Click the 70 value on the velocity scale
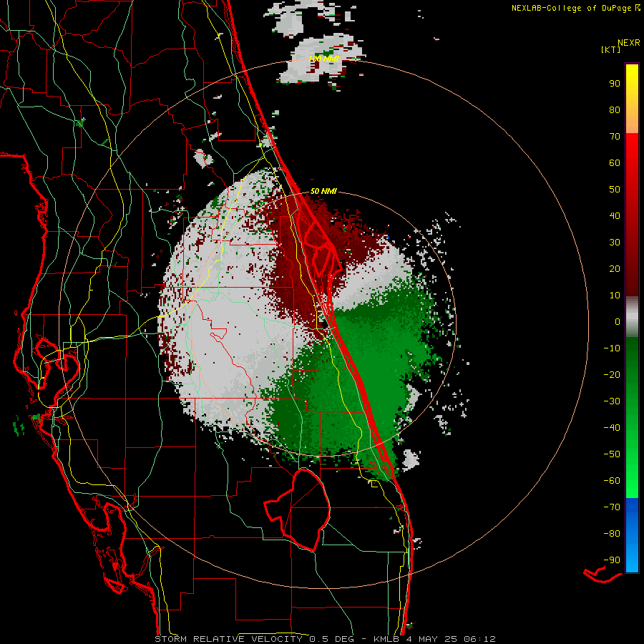This screenshot has height=644, width=644. pyautogui.click(x=615, y=137)
